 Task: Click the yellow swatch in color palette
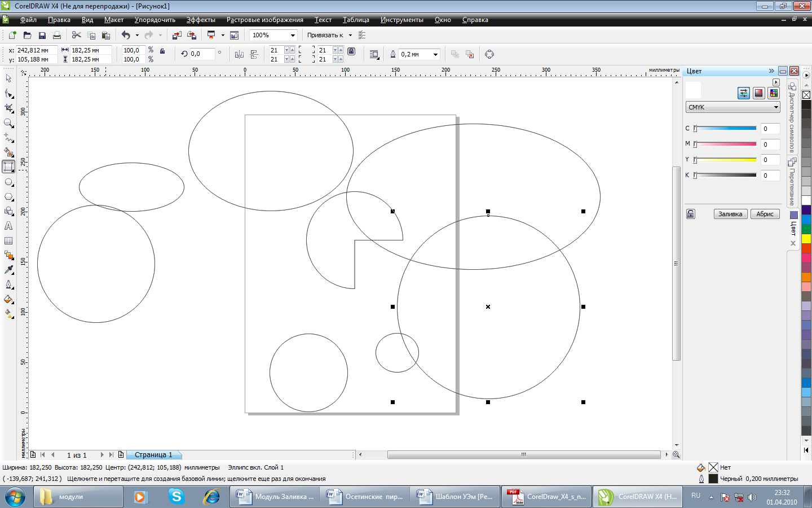pyautogui.click(x=806, y=239)
